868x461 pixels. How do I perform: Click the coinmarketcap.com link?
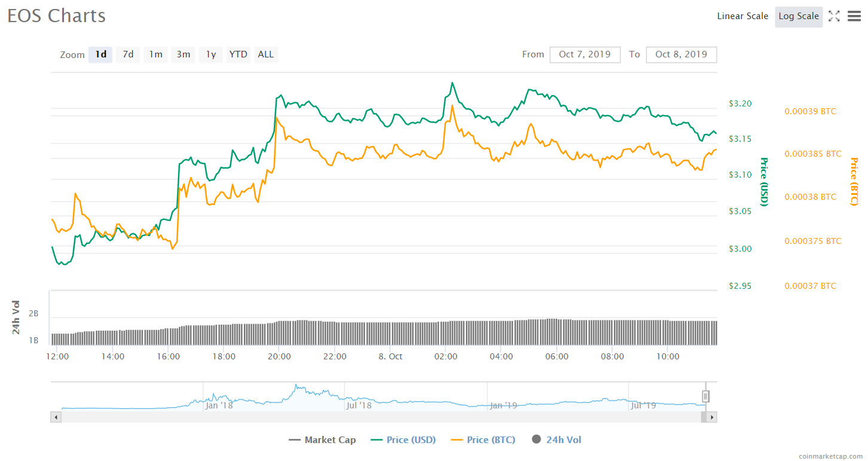[832, 455]
